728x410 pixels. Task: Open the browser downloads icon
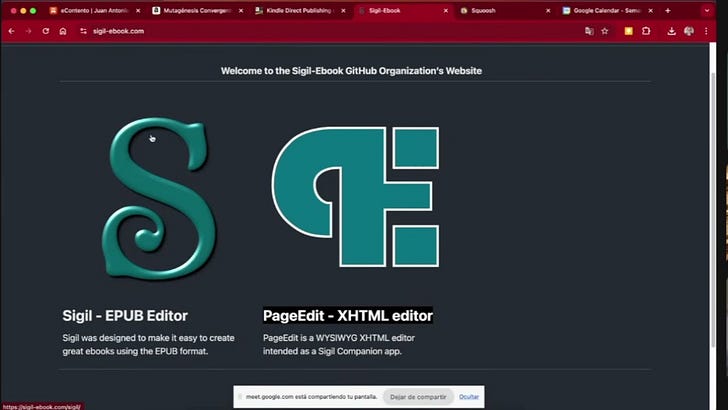[671, 31]
